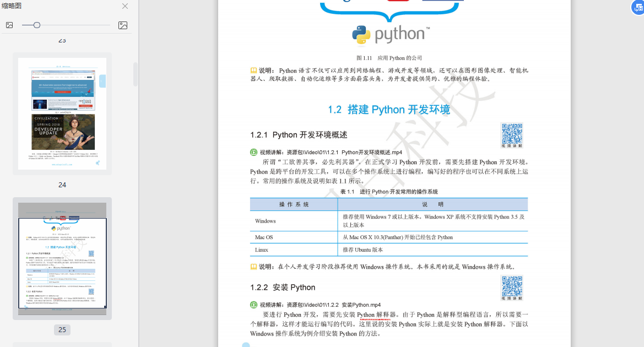The width and height of the screenshot is (644, 347).
Task: Click the Mac OS table cell
Action: (294, 237)
